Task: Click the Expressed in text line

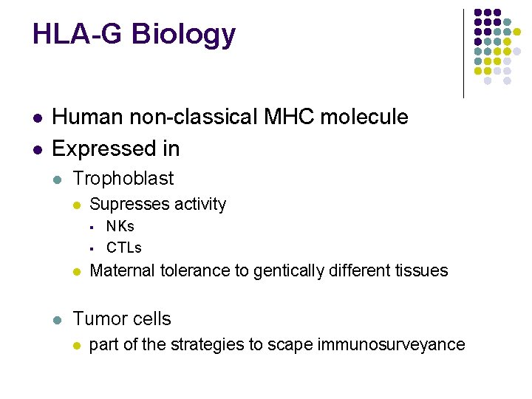Action: coord(116,149)
